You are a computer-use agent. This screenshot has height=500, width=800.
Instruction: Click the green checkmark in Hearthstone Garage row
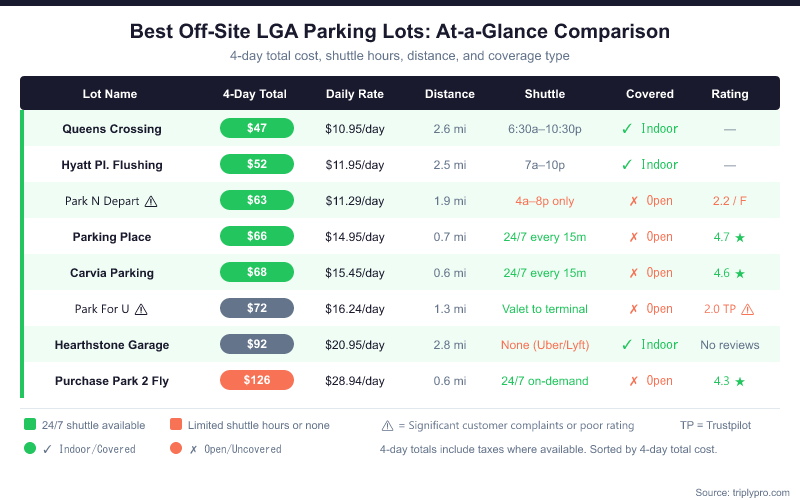point(626,345)
